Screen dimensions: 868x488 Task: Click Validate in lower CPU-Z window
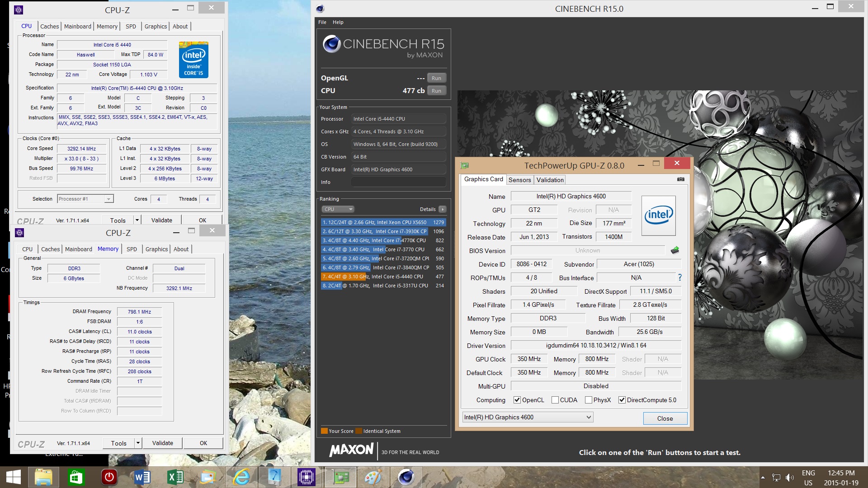(x=162, y=443)
